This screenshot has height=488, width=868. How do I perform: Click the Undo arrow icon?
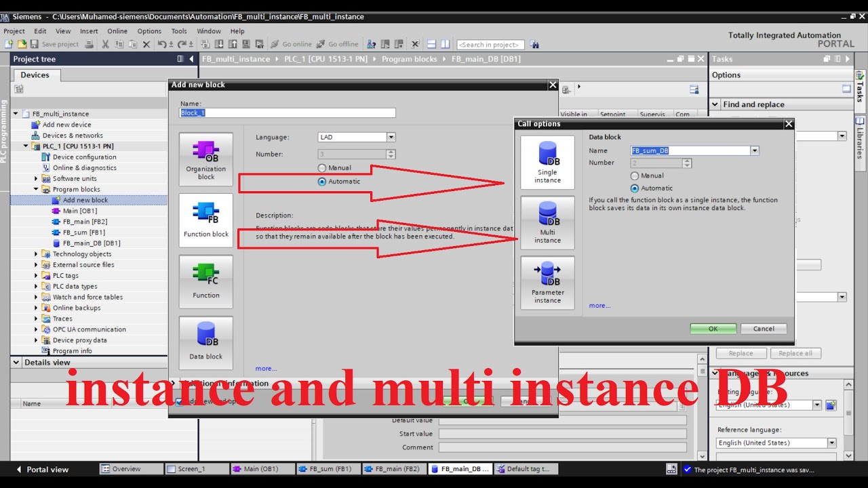162,44
